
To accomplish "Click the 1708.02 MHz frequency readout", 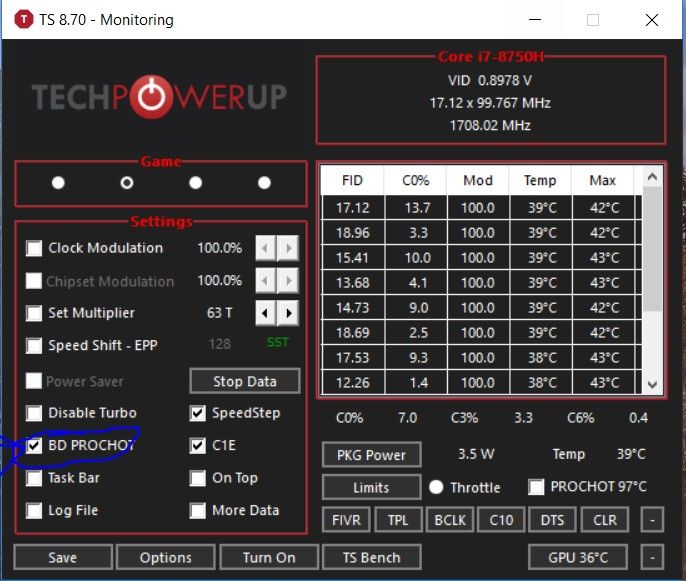I will click(x=490, y=126).
